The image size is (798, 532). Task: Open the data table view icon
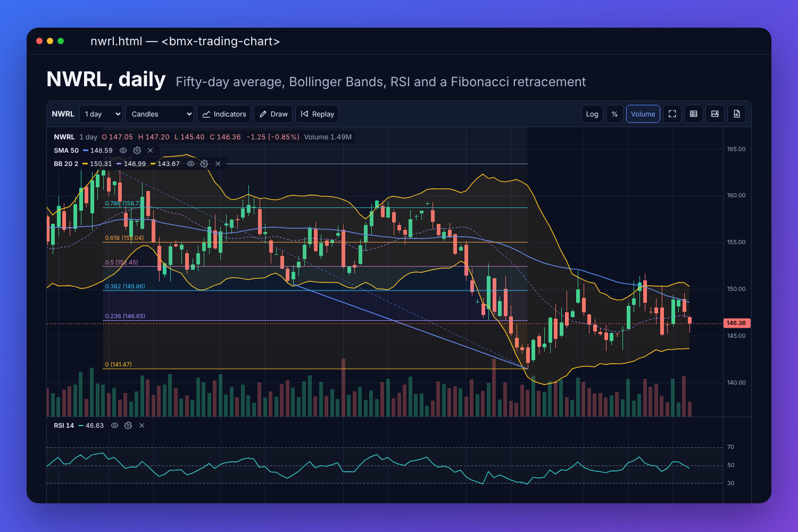(x=694, y=114)
